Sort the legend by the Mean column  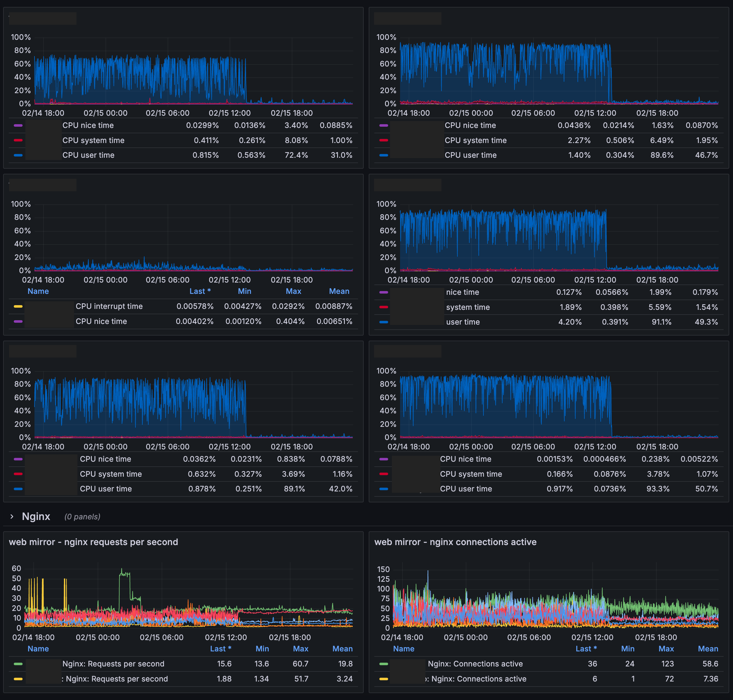[x=339, y=291]
